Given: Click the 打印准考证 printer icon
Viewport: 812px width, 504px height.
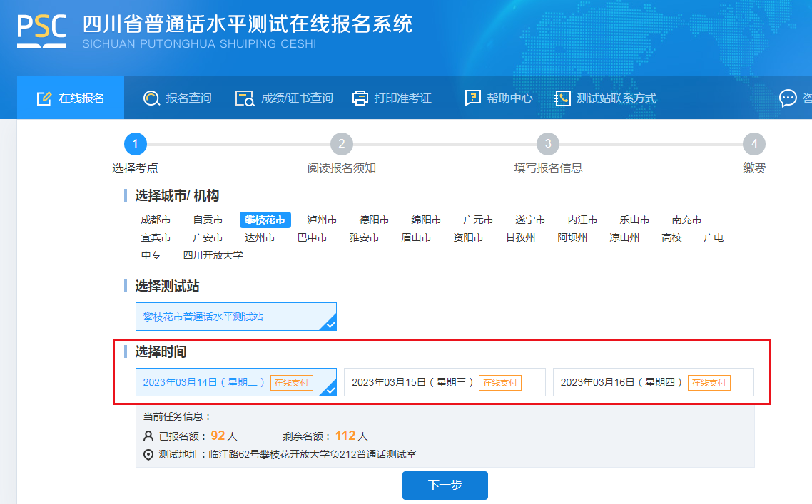Looking at the screenshot, I should coord(360,98).
